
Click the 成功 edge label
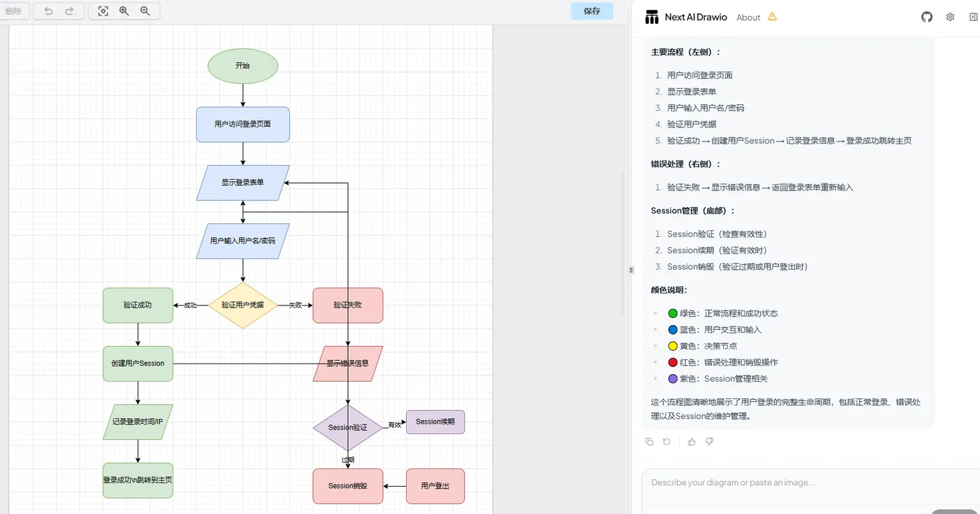click(190, 305)
